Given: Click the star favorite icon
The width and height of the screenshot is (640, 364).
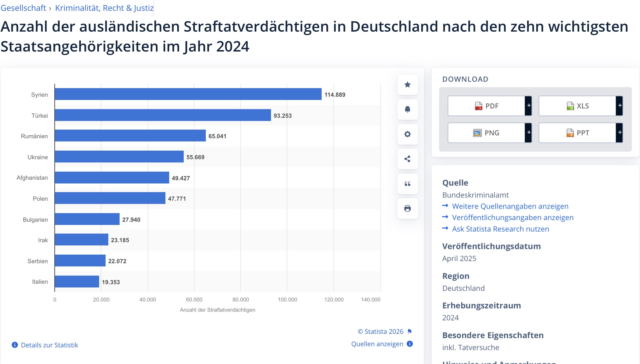Looking at the screenshot, I should pyautogui.click(x=408, y=85).
